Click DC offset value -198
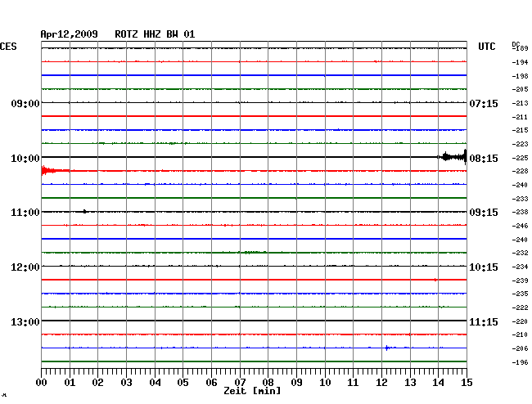Viewport: 532px width, 404px height. (x=520, y=76)
